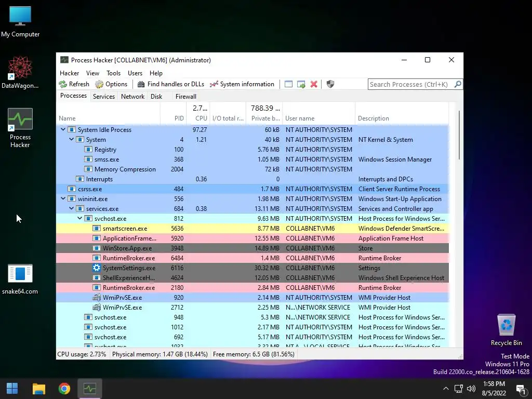Collapse the svchost.exe 812 tree node
The height and width of the screenshot is (399, 532).
point(79,218)
